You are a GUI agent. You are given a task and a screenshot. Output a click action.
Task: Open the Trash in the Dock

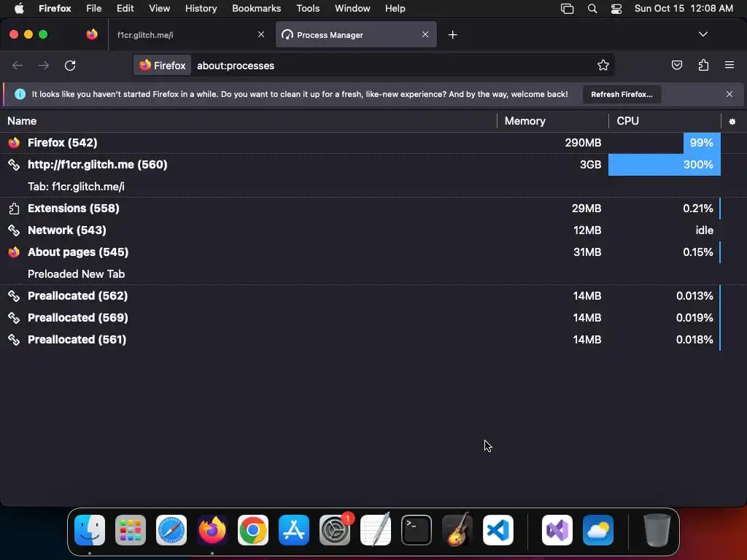(657, 530)
